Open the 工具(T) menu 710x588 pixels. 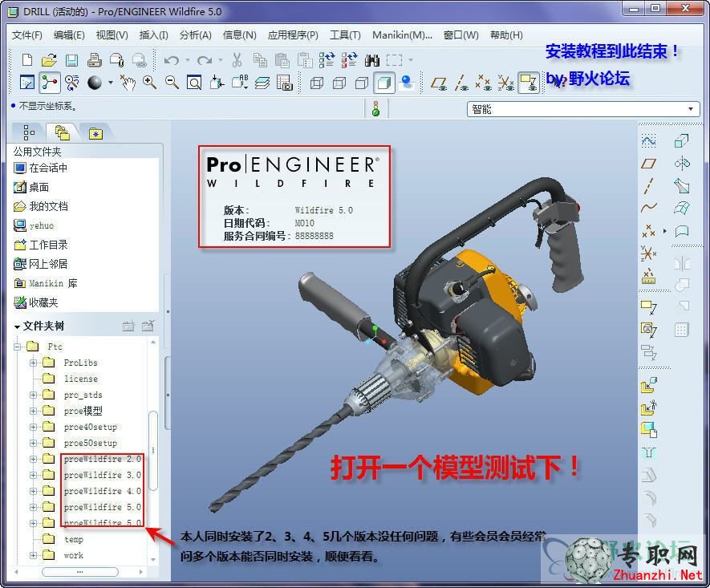pyautogui.click(x=345, y=35)
